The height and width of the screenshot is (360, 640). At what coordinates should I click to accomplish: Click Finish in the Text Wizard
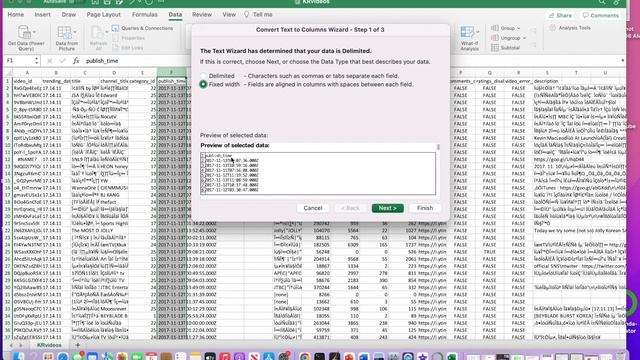click(425, 208)
